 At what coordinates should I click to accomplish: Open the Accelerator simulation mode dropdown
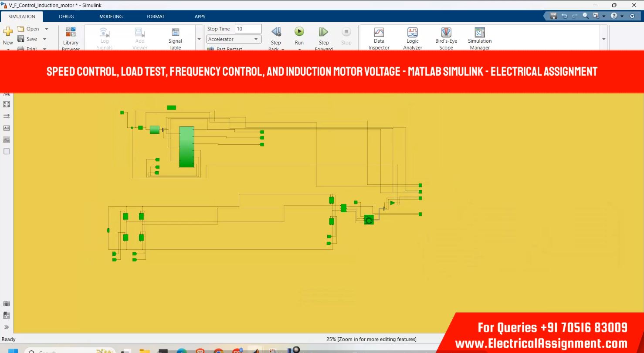[x=234, y=39]
